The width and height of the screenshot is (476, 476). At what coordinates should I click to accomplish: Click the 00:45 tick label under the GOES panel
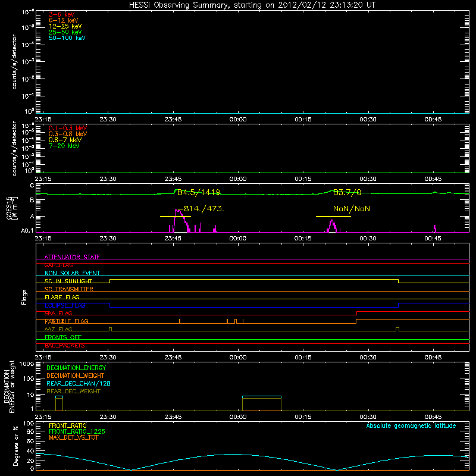point(433,239)
